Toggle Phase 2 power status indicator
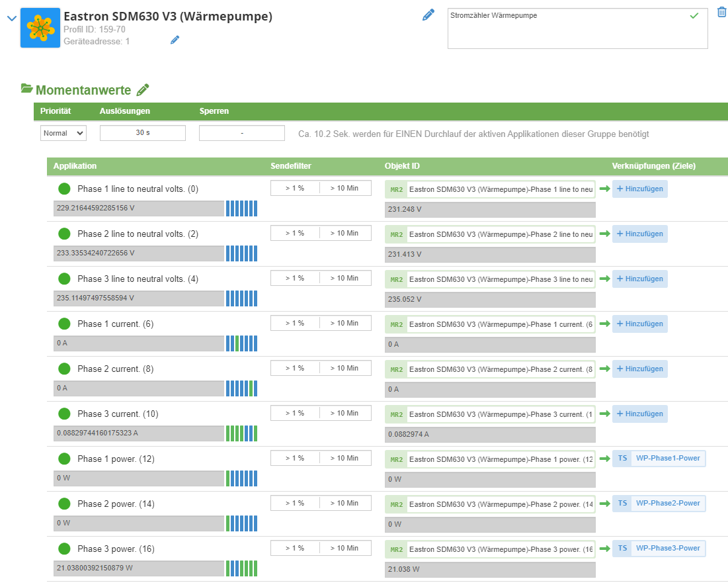 tap(65, 504)
